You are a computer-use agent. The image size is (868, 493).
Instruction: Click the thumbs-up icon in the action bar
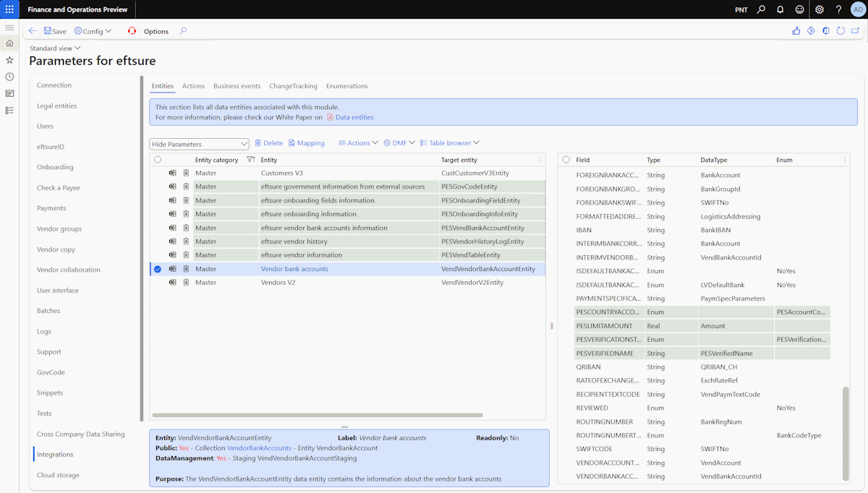[796, 31]
